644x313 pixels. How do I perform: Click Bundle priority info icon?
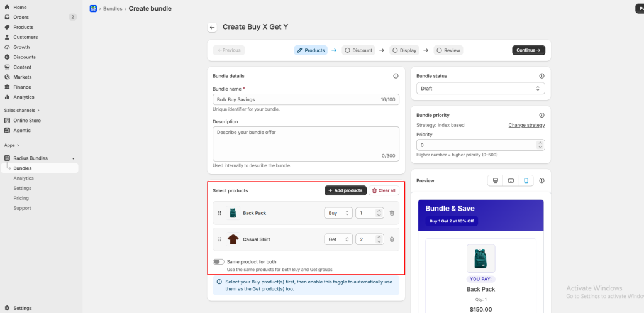541,115
